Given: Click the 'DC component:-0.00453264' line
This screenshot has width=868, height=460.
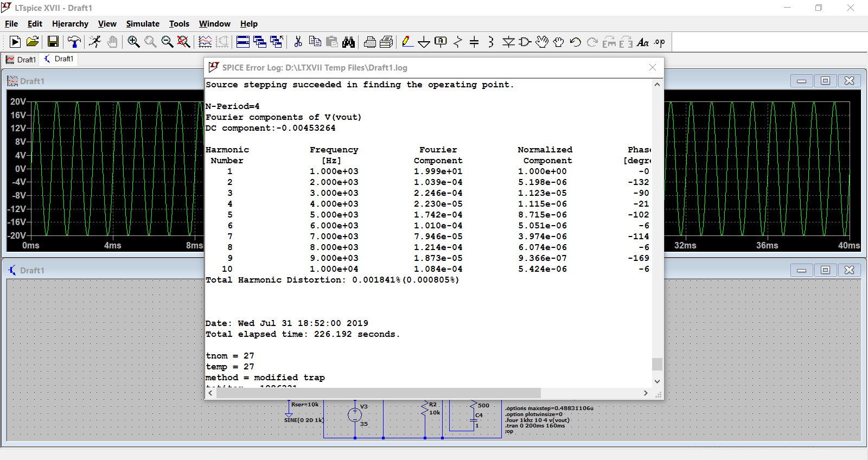Looking at the screenshot, I should tap(270, 128).
